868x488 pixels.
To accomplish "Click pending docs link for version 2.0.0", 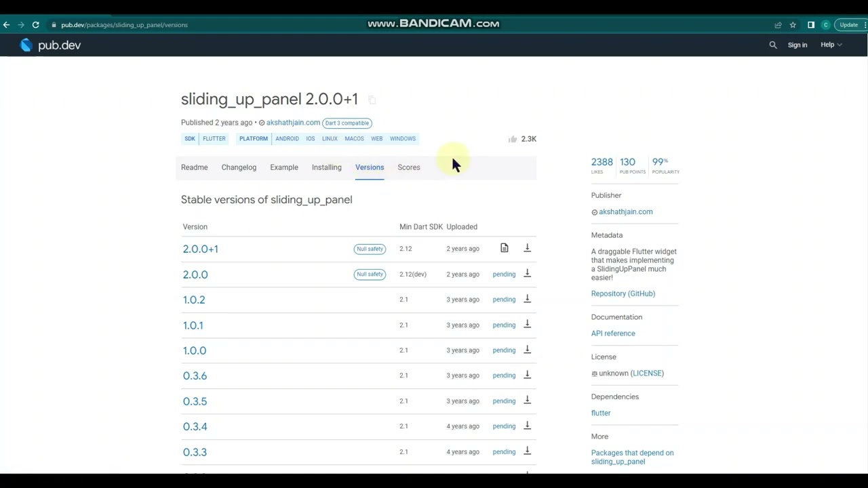I will 504,274.
